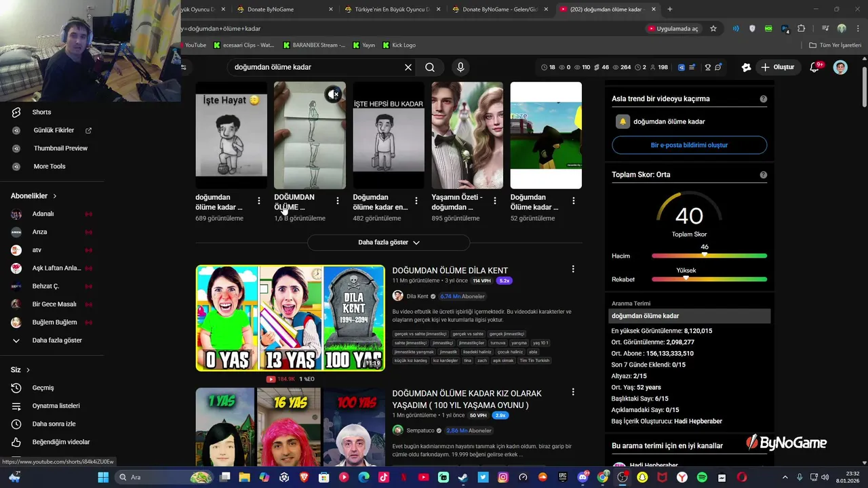Viewport: 868px width, 488px height.
Task: Open Oynatma listeleri
Action: (56, 405)
